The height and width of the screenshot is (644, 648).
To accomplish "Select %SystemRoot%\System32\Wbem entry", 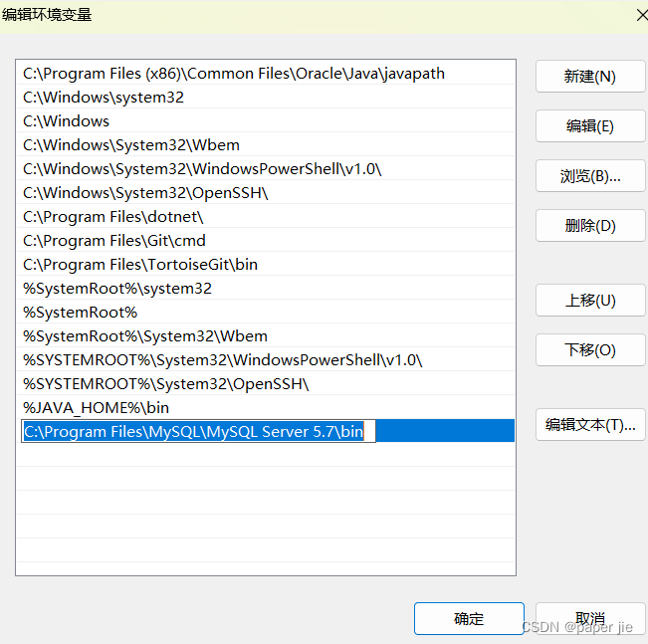I will tap(266, 336).
